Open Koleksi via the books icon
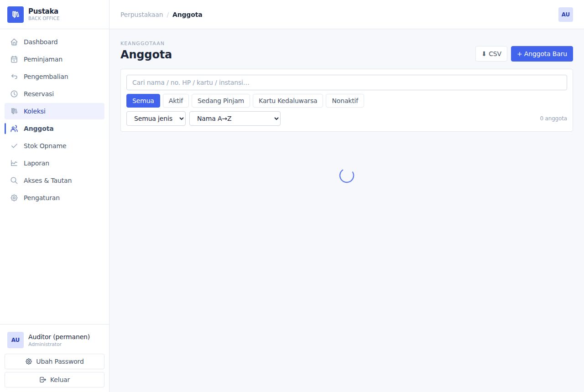The height and width of the screenshot is (392, 584). tap(14, 111)
